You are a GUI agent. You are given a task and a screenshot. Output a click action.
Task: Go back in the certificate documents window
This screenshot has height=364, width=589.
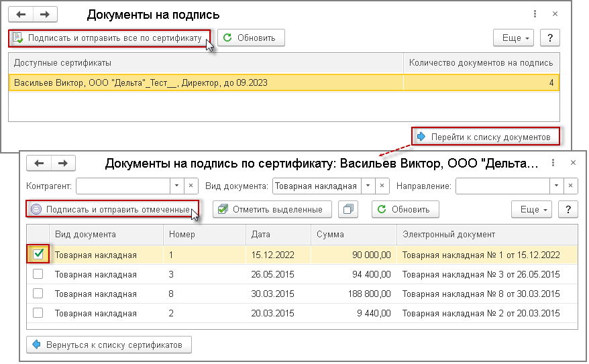pyautogui.click(x=39, y=164)
